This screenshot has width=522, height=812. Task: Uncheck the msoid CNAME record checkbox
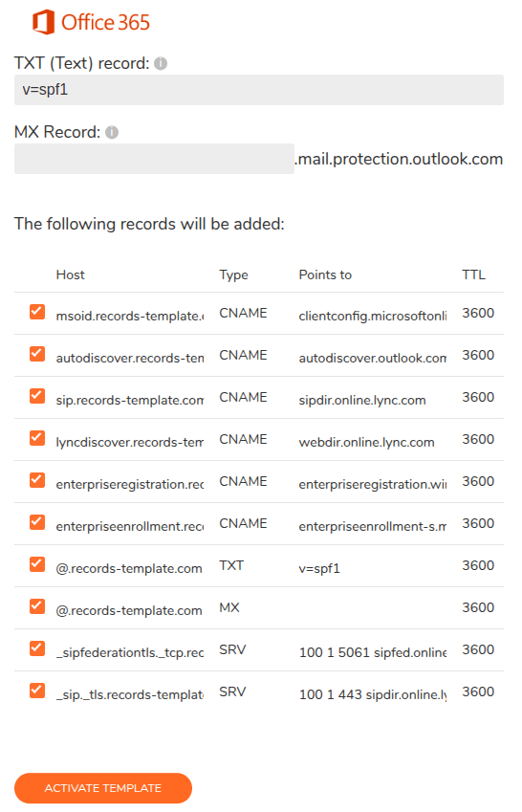(x=37, y=312)
